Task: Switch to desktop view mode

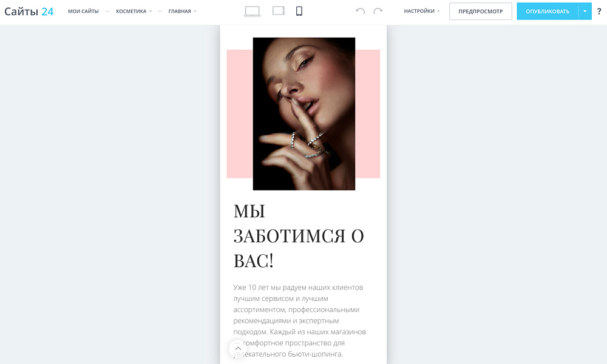Action: 253,10
